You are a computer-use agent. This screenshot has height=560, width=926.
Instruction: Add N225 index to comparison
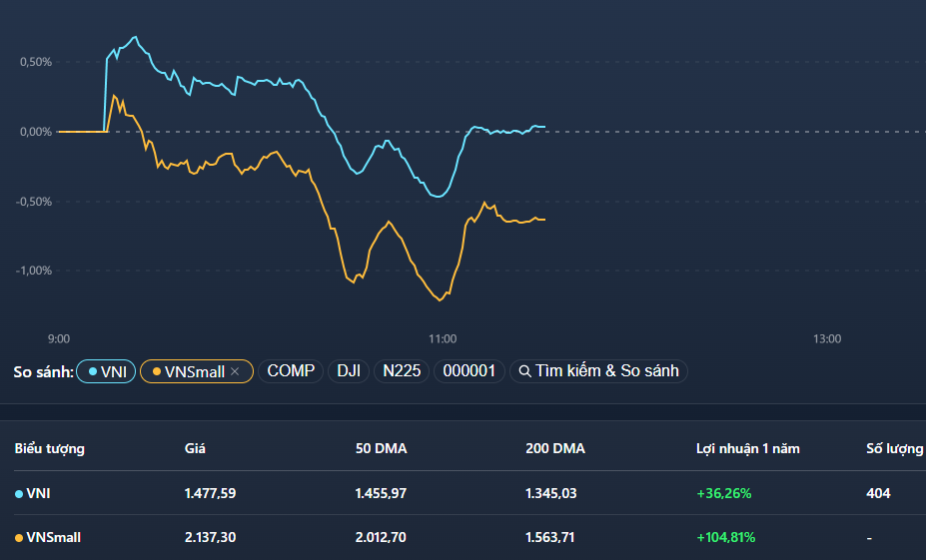click(402, 371)
